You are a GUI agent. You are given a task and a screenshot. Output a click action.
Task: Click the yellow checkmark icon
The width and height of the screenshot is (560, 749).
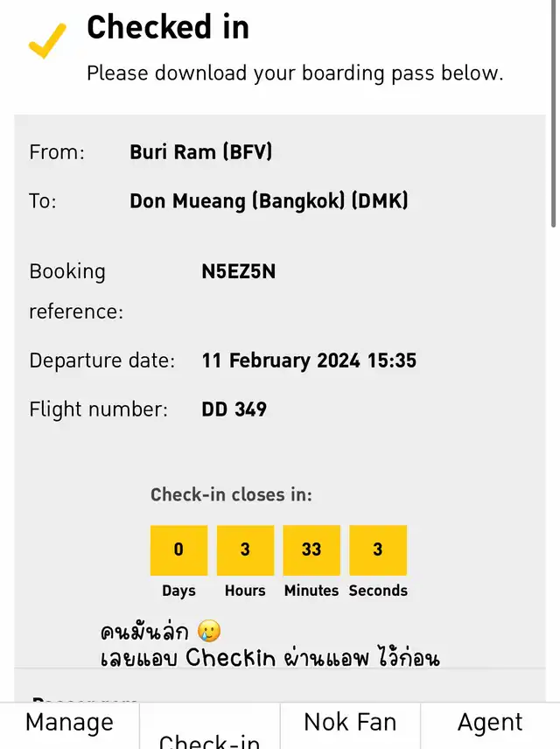47,39
